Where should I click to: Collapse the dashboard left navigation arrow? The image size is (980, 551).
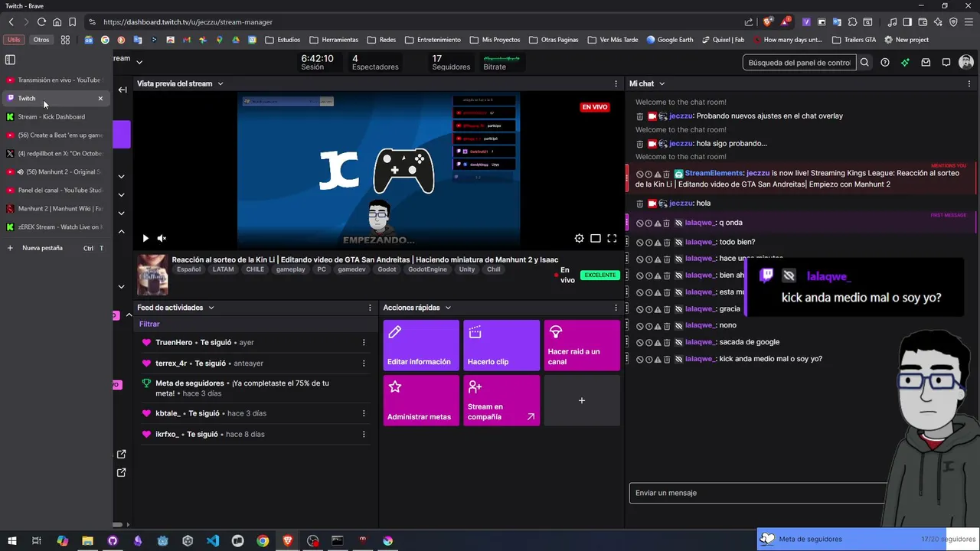tap(122, 90)
